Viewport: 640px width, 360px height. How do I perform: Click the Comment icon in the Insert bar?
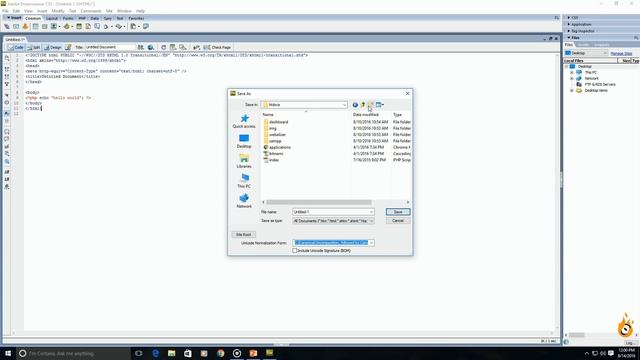click(x=97, y=27)
